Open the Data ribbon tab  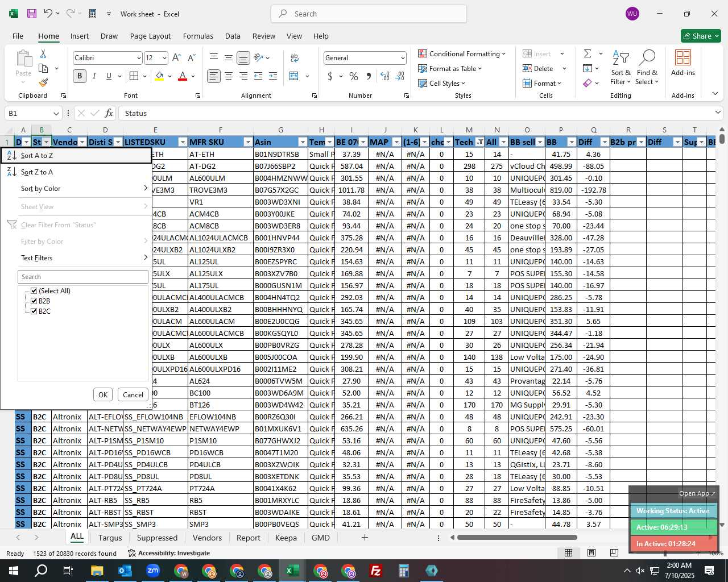pyautogui.click(x=233, y=36)
